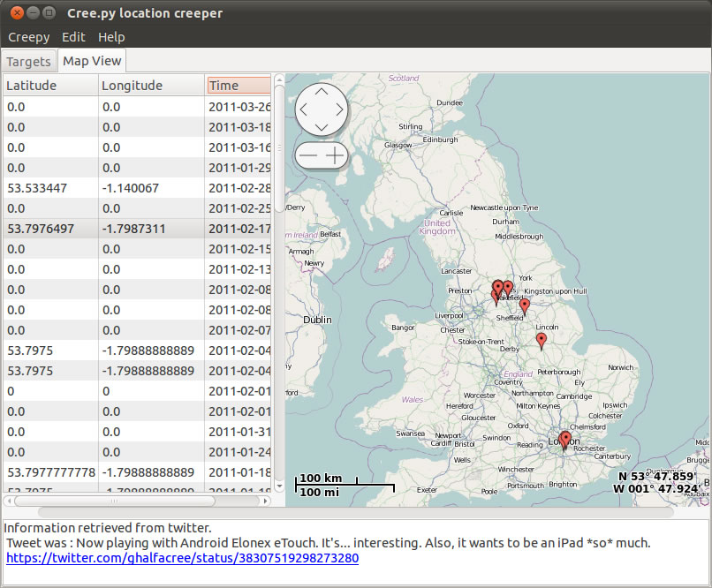Click the map zoom in plus button
The width and height of the screenshot is (712, 588).
336,156
